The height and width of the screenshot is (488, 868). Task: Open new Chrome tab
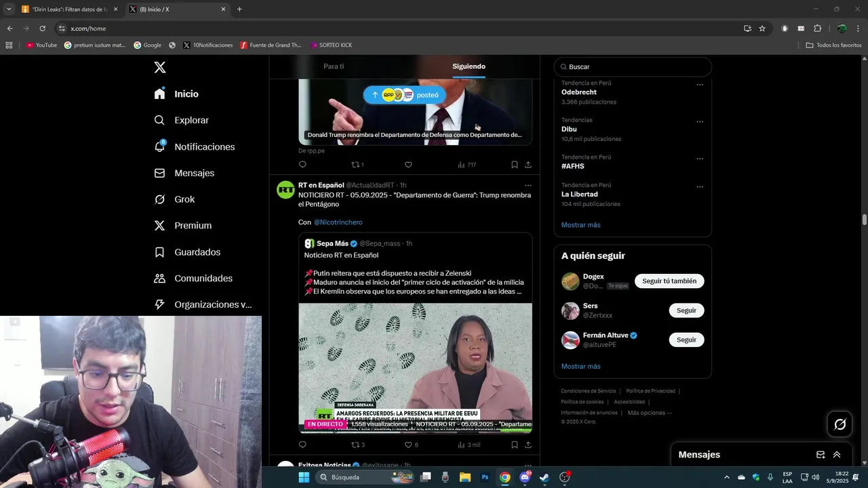tap(239, 9)
